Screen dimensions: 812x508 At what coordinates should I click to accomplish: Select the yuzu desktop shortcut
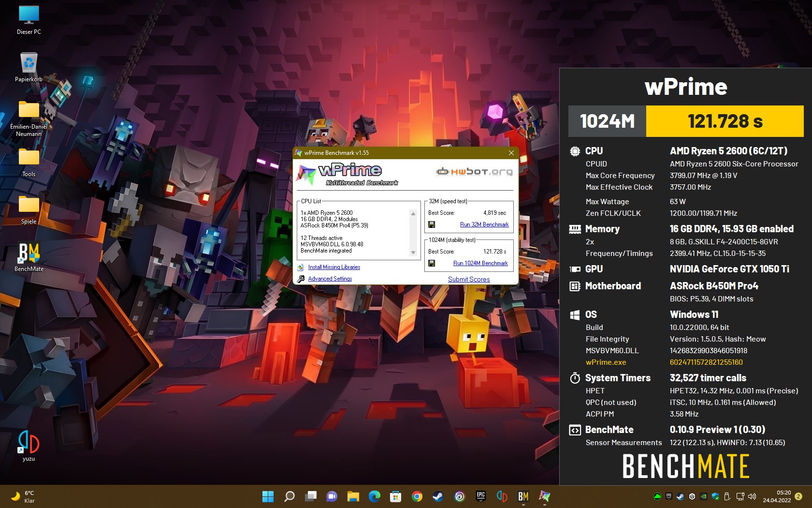click(29, 446)
